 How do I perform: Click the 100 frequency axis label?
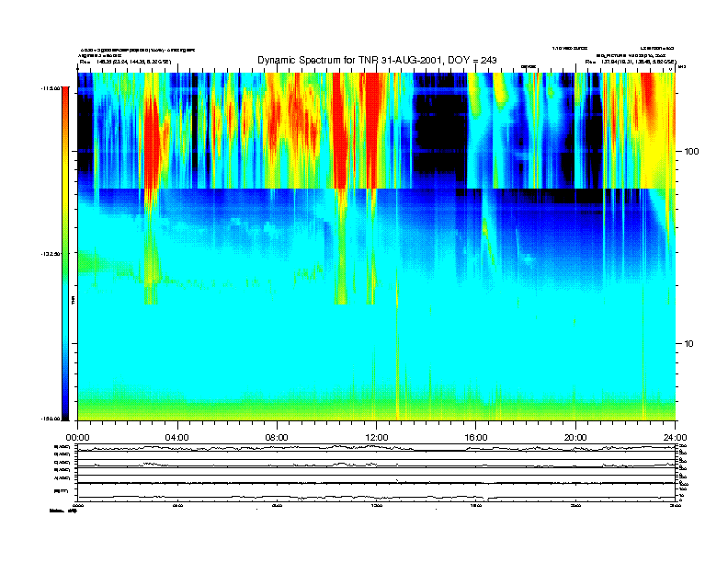point(691,152)
